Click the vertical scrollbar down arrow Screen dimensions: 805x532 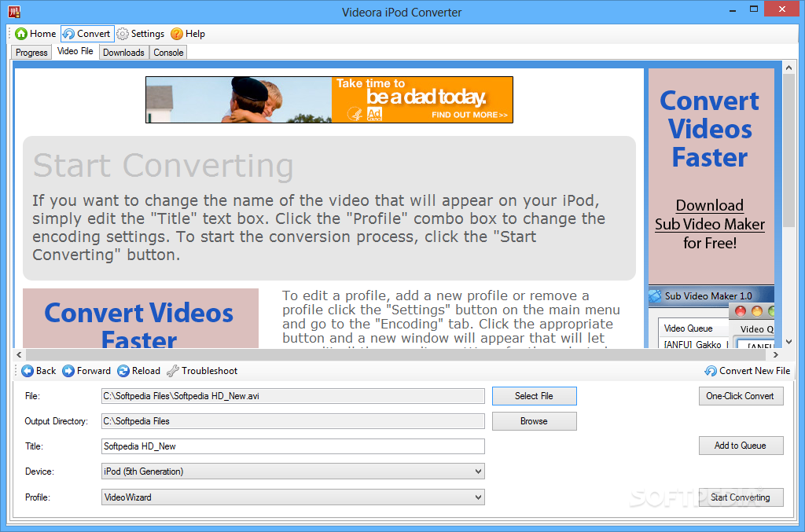(x=789, y=342)
